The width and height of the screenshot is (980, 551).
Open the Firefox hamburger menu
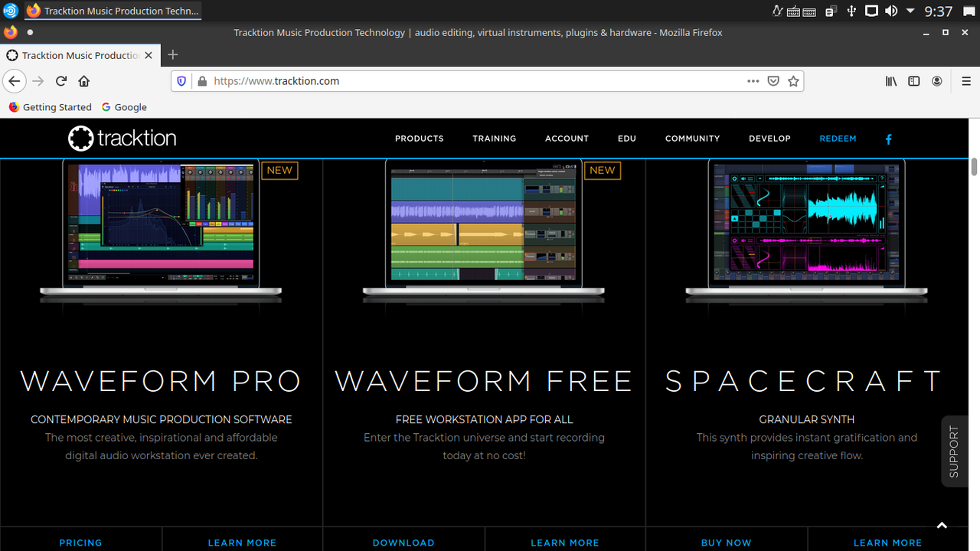pos(966,80)
